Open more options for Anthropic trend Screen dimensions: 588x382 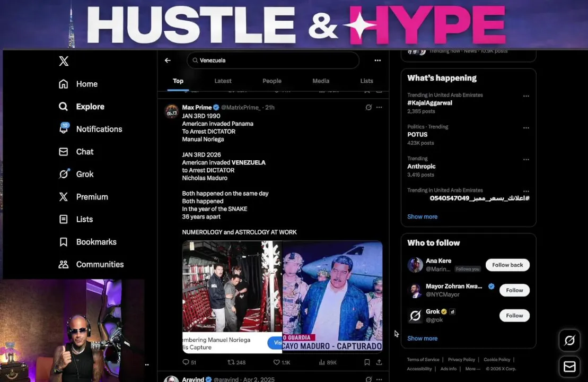point(526,160)
